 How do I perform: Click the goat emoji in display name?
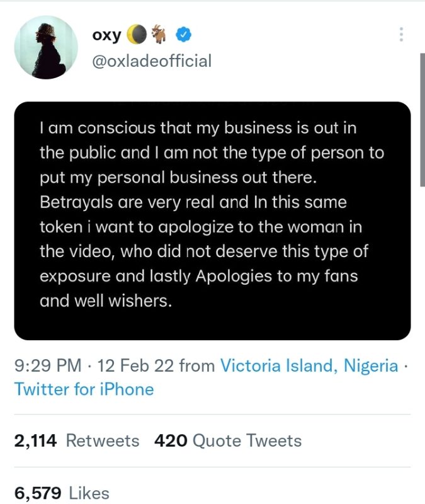pyautogui.click(x=159, y=35)
